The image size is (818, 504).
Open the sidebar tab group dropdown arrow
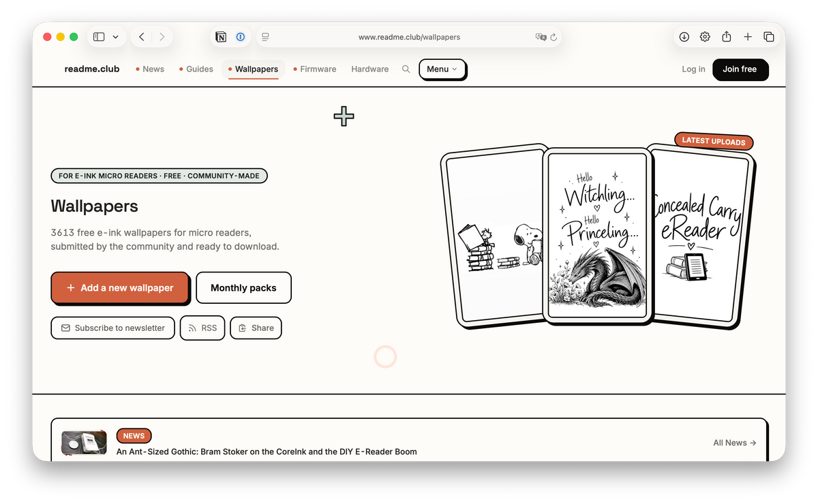pos(115,37)
